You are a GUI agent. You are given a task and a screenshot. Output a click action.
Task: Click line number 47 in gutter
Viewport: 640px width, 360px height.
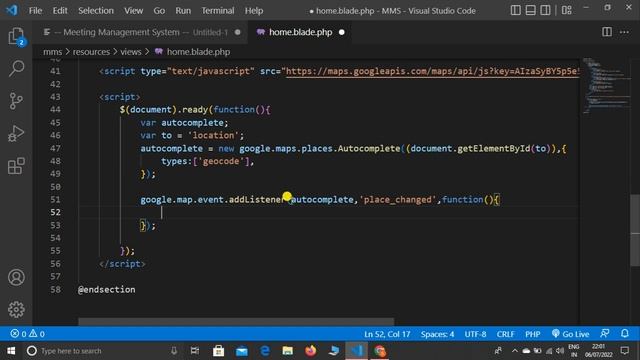tap(55, 149)
